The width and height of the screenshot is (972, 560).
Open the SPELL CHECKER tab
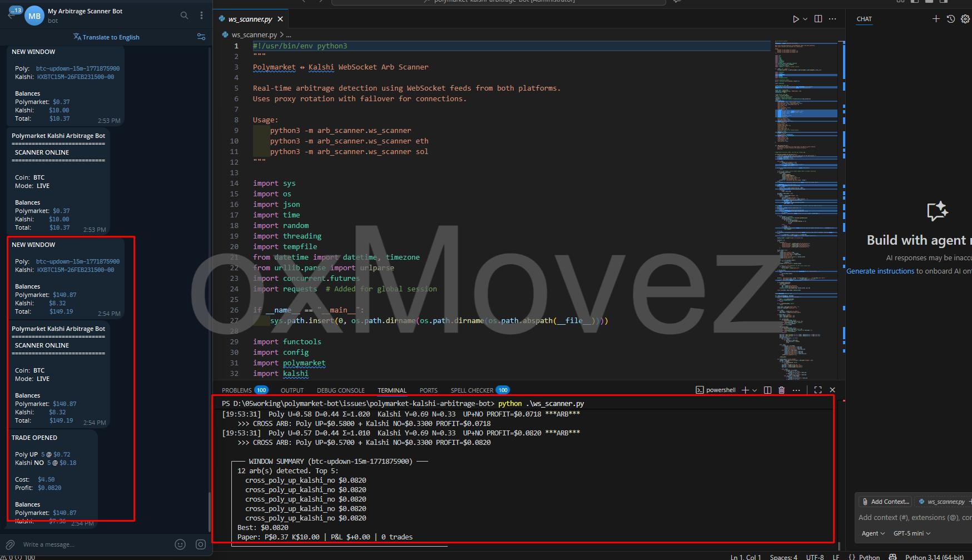coord(480,390)
